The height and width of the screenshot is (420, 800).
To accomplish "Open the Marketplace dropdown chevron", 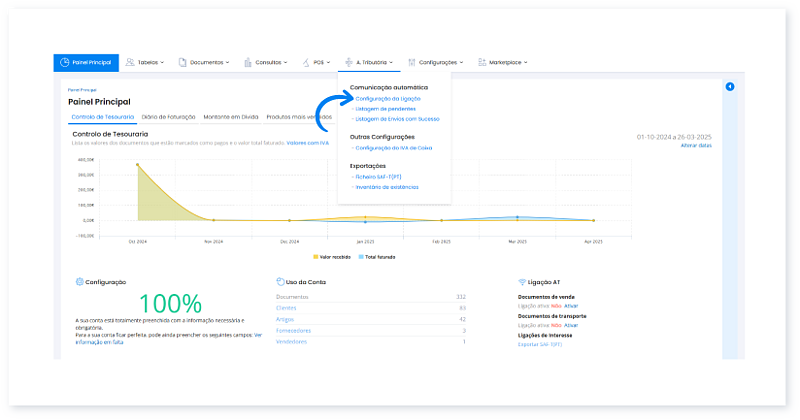I will coord(525,62).
